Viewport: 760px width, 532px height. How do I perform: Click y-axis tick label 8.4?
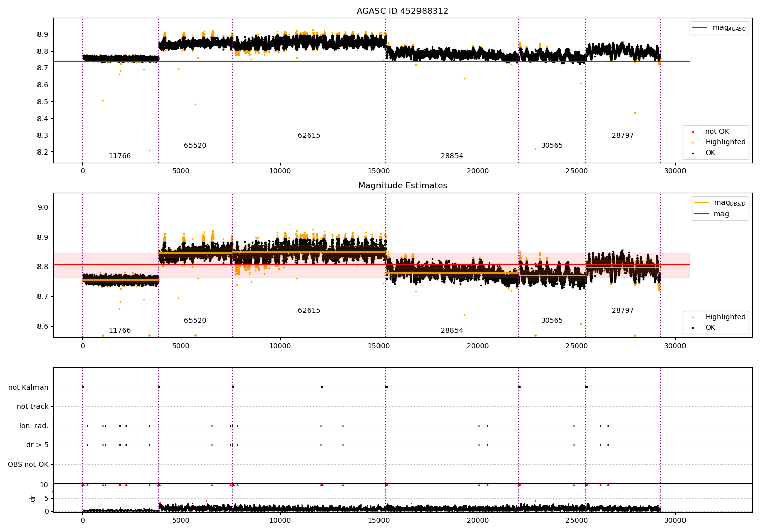[42, 119]
